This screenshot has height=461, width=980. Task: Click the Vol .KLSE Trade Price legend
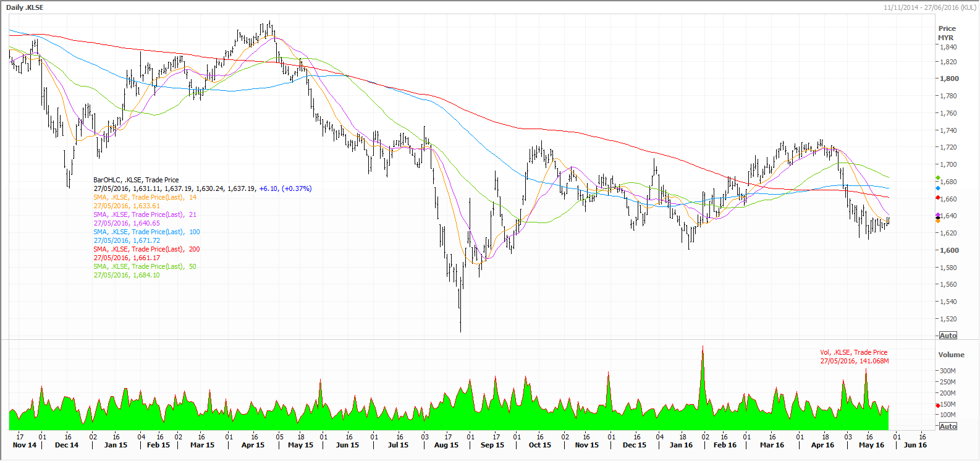click(x=853, y=352)
